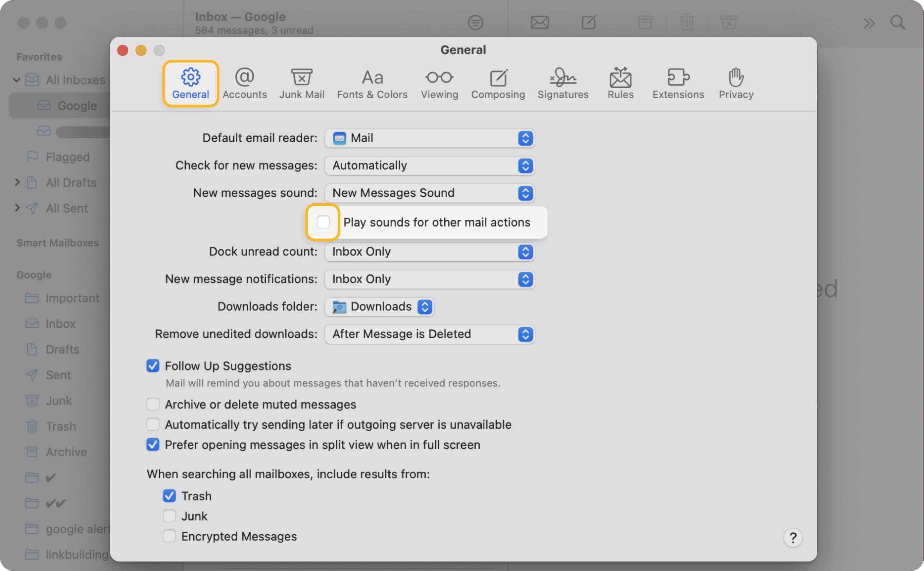Collapse the All Inboxes tree item
This screenshot has height=571, width=924.
point(16,80)
